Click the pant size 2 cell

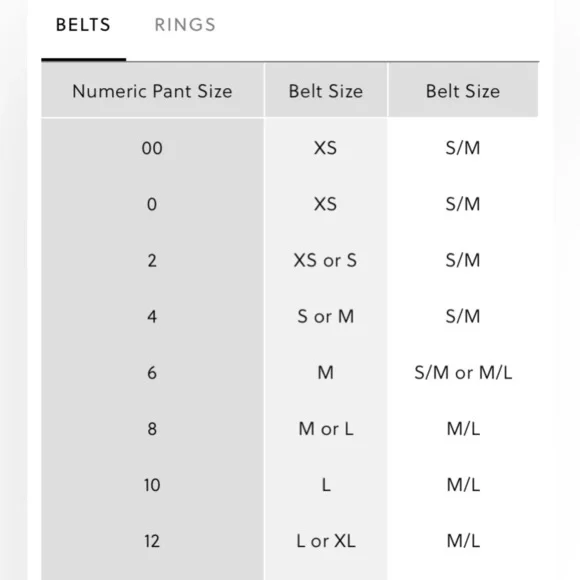pos(152,260)
